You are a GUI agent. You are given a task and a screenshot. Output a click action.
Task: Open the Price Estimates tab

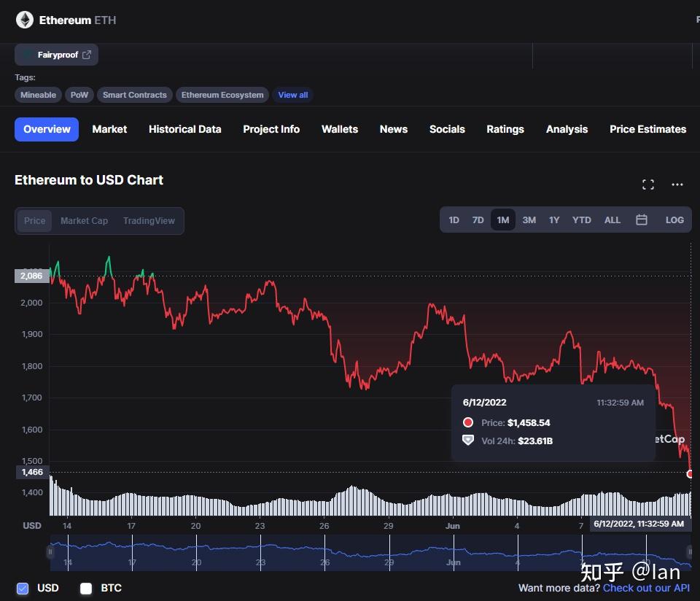click(647, 130)
